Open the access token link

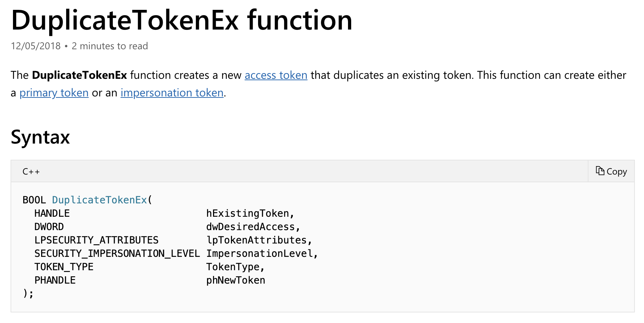tap(276, 75)
